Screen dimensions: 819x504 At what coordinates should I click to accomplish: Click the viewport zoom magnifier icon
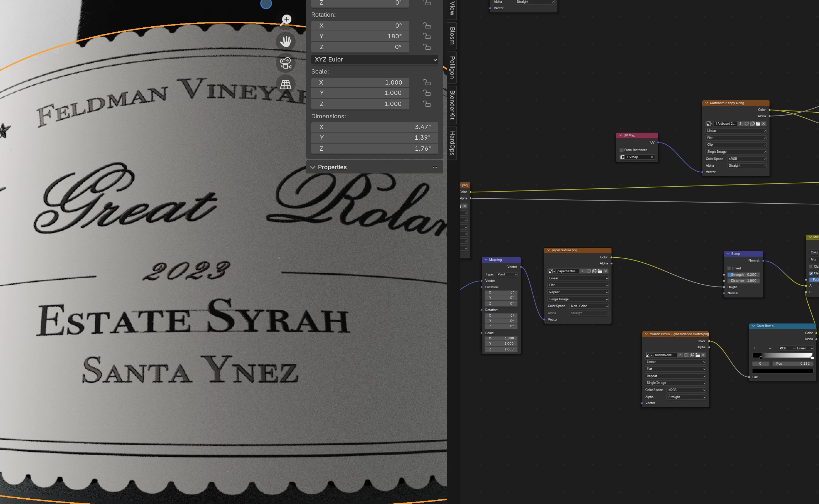pos(286,20)
